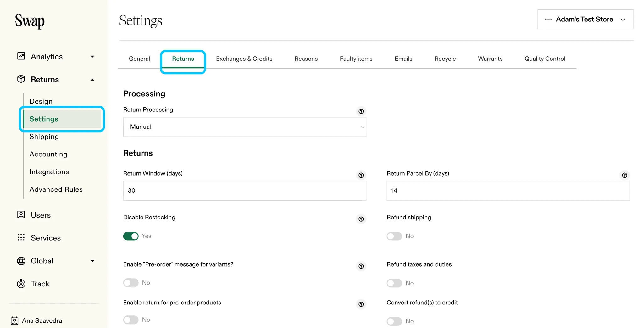The image size is (644, 328).
Task: Enable the Pre-order message for variants toggle
Action: pos(131,283)
